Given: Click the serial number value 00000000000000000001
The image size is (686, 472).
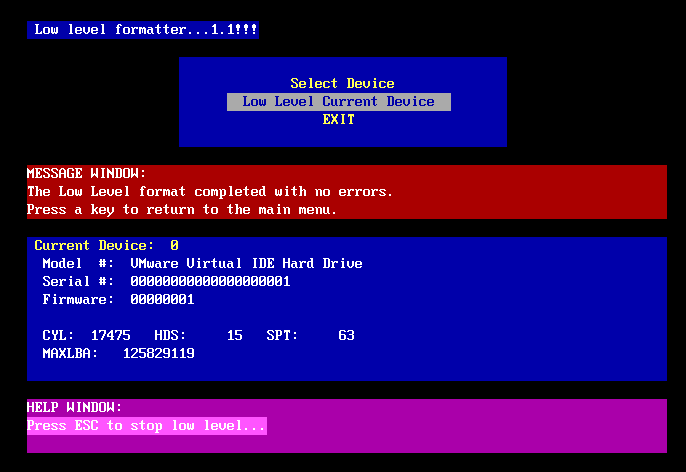Looking at the screenshot, I should coord(210,281).
